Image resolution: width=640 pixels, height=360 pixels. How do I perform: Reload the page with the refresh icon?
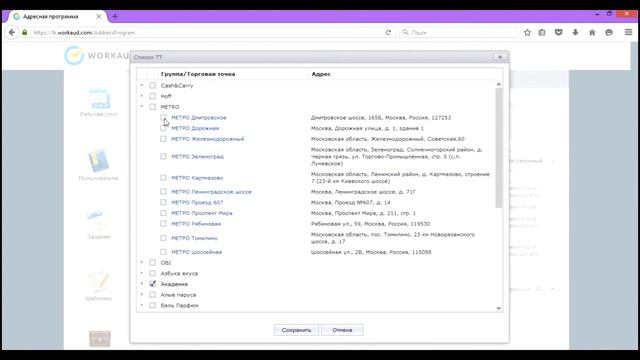(388, 32)
